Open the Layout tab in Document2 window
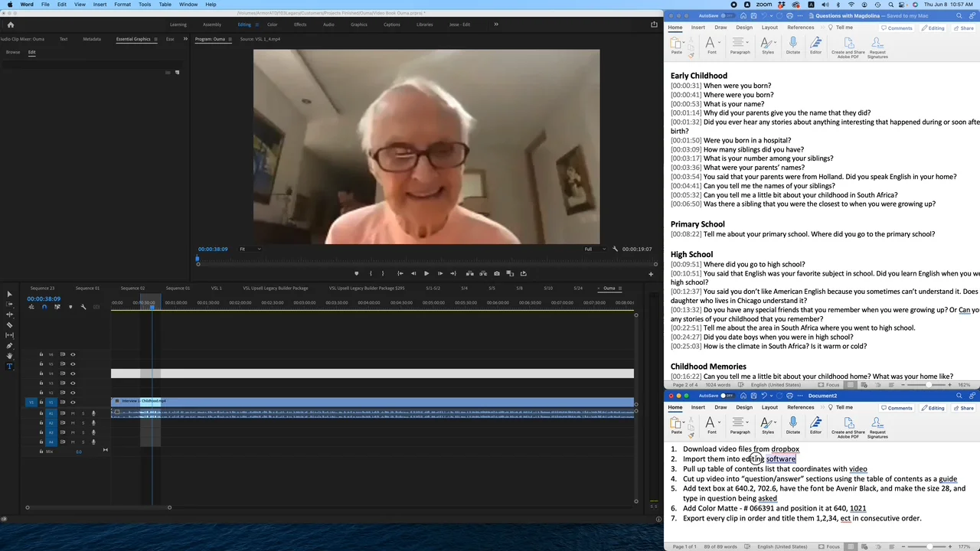This screenshot has width=980, height=551. (x=769, y=407)
